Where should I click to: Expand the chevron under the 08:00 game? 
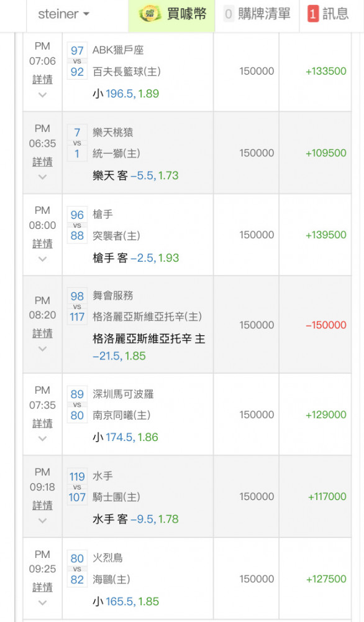(42, 259)
